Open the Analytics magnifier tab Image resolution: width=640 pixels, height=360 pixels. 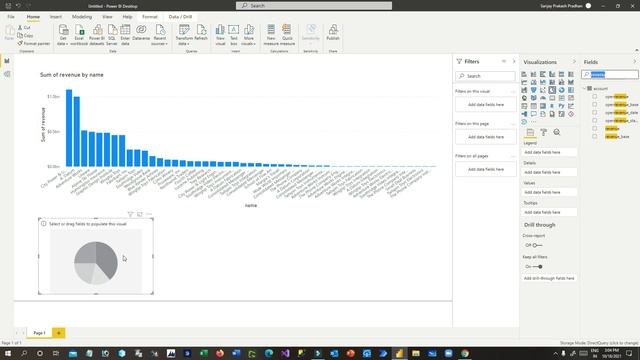click(557, 132)
